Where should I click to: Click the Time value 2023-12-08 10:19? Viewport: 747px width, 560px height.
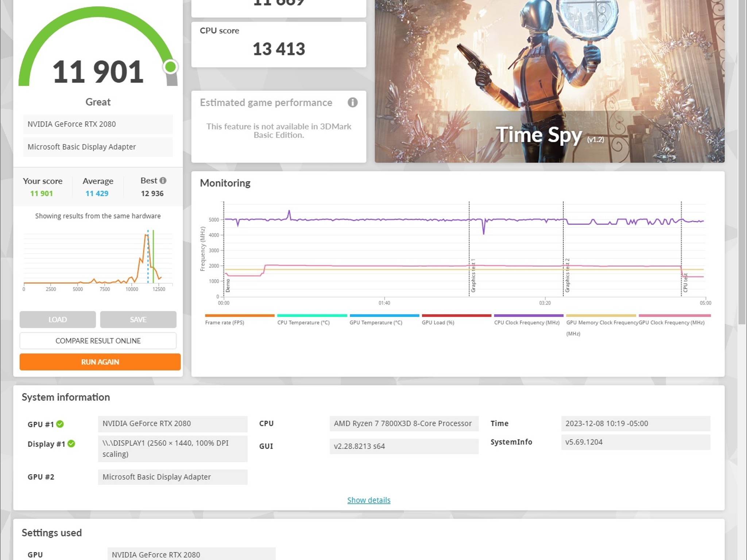[x=635, y=424]
